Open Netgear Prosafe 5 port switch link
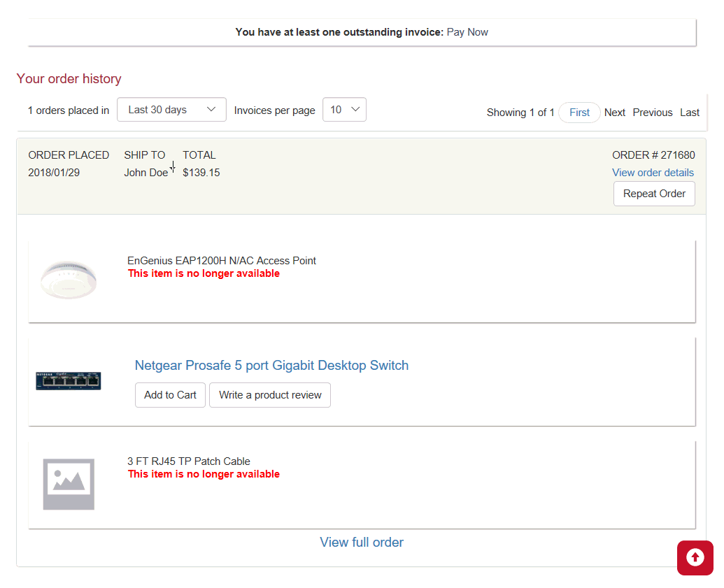The height and width of the screenshot is (588, 724). coord(271,366)
